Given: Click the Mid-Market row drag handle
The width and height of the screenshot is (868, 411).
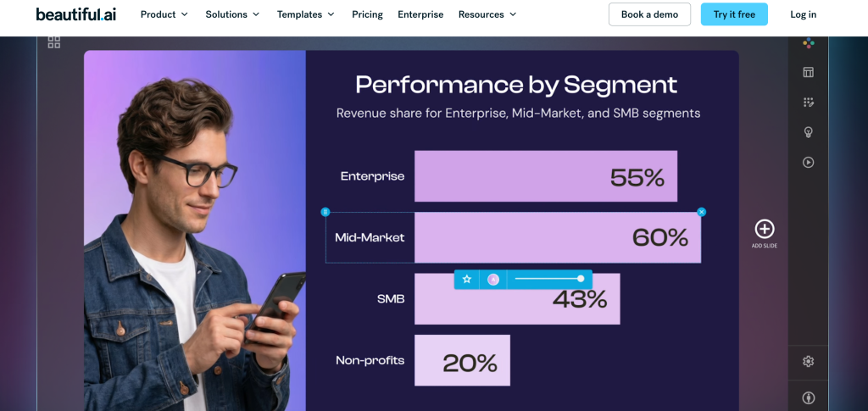Looking at the screenshot, I should [325, 212].
